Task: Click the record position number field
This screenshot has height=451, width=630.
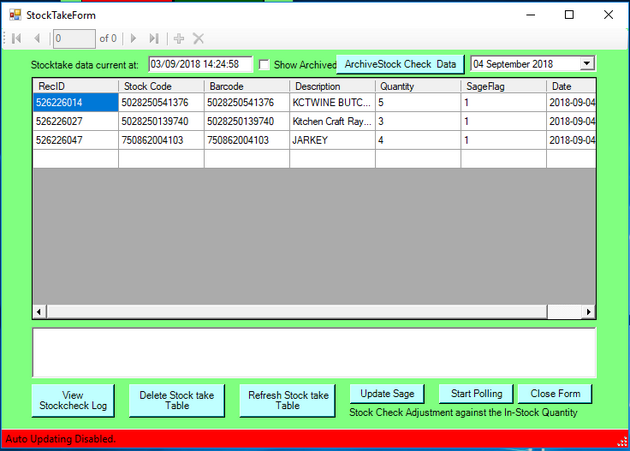Action: (74, 38)
